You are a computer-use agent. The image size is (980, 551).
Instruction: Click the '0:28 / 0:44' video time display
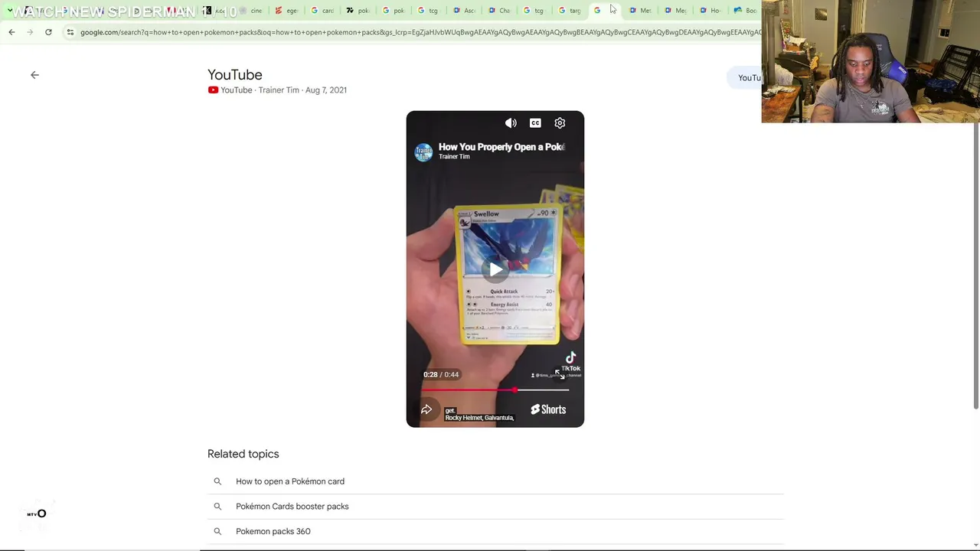click(x=441, y=375)
